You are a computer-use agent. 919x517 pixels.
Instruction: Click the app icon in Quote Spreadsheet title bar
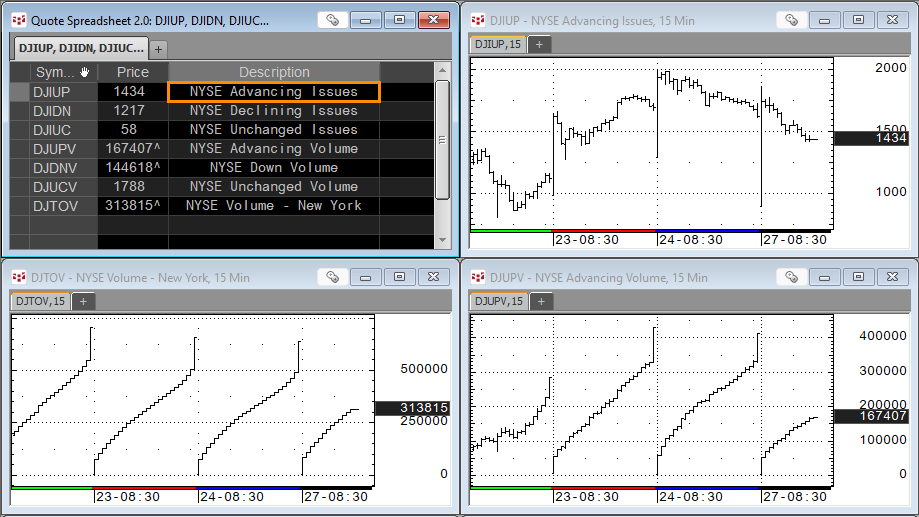pos(18,20)
